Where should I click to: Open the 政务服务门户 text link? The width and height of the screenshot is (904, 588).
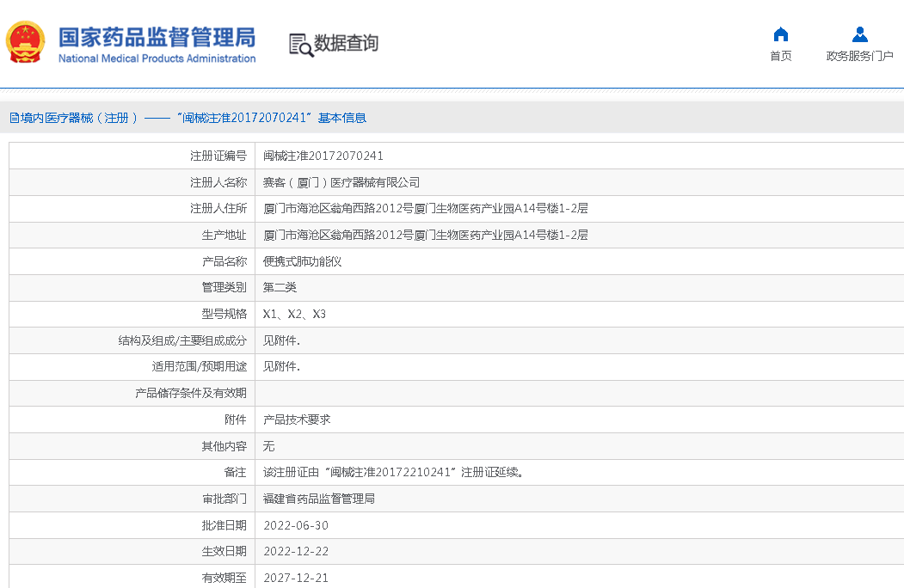[x=859, y=56]
